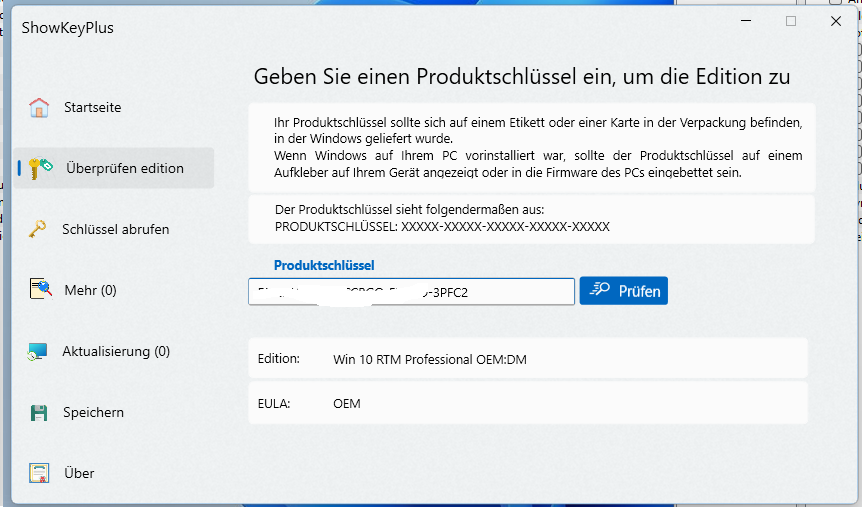The image size is (862, 507).
Task: Select the EULA value OEM
Action: pos(347,404)
